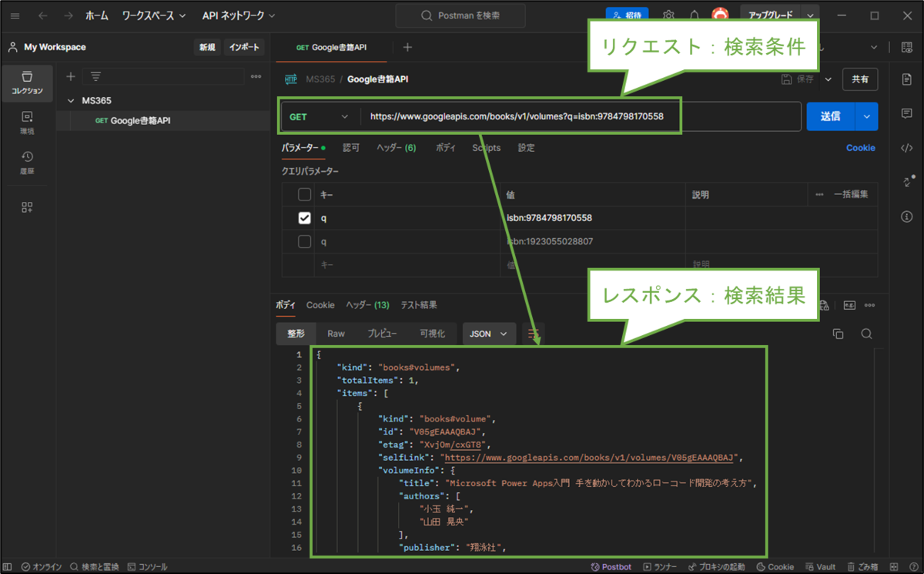Click the MS365 breadcrumb link

coord(320,79)
